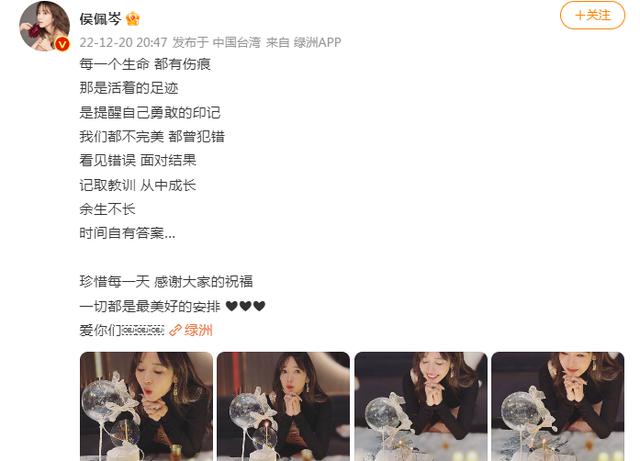This screenshot has height=461, width=640.
Task: Open the third photo thumbnail with smiling pose
Action: pyautogui.click(x=421, y=406)
